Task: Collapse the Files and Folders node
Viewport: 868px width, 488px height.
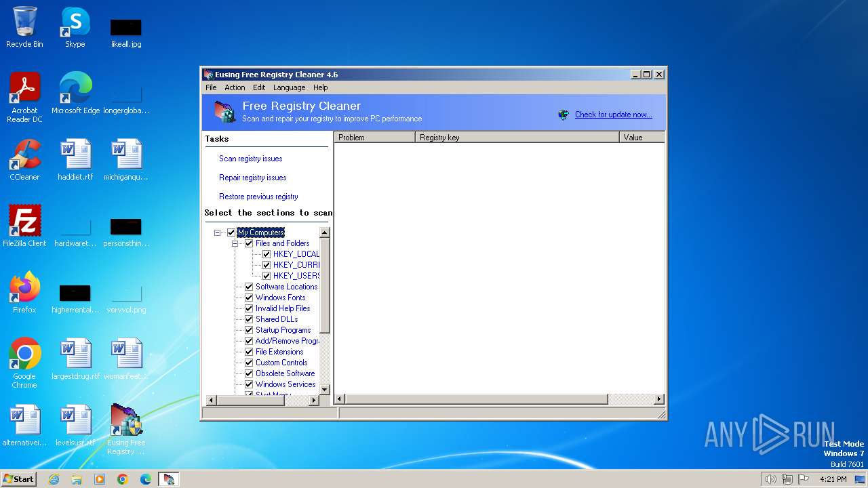Action: pos(235,243)
